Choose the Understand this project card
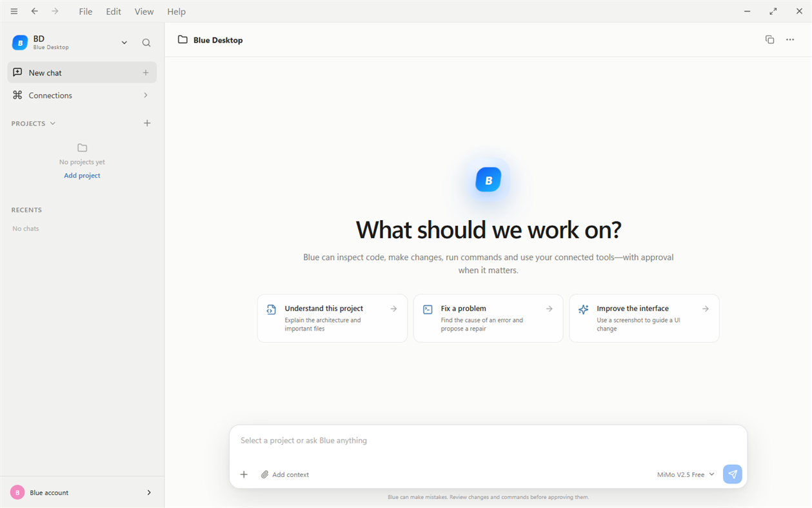The height and width of the screenshot is (508, 812). point(332,318)
